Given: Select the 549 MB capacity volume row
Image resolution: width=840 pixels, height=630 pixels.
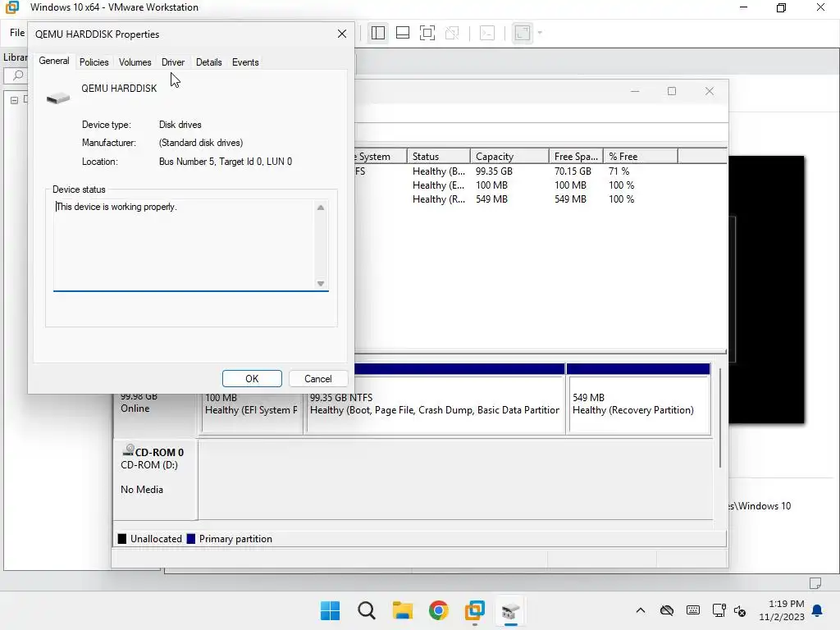Looking at the screenshot, I should pos(540,199).
